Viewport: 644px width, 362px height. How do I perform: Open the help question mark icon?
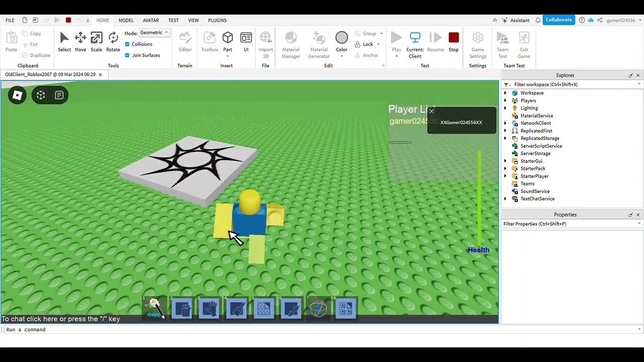(582, 20)
